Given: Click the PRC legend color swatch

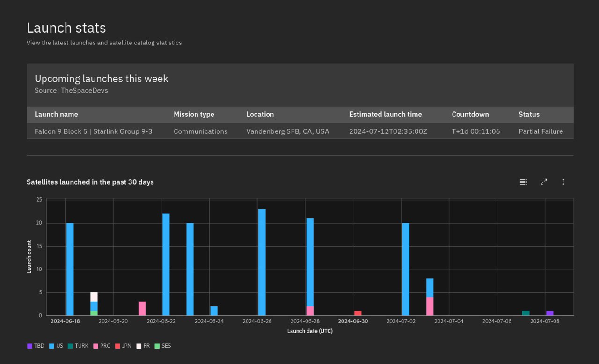Looking at the screenshot, I should pyautogui.click(x=95, y=346).
